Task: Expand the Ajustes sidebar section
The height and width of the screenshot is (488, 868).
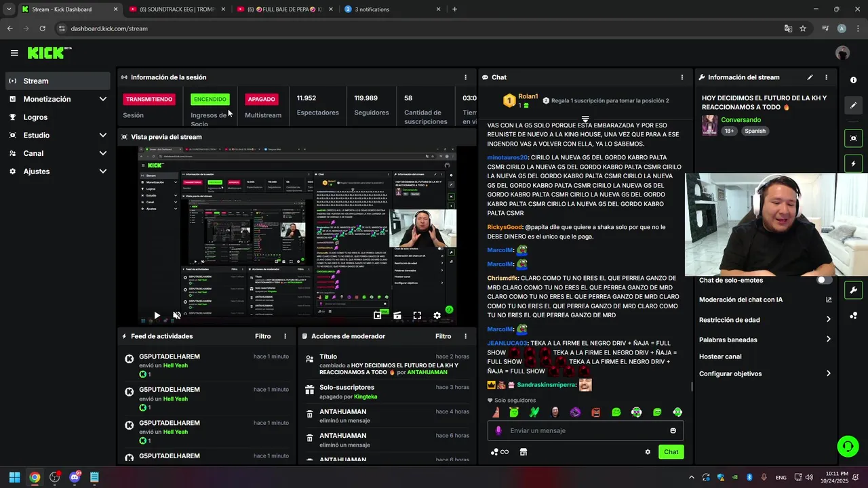Action: 58,171
